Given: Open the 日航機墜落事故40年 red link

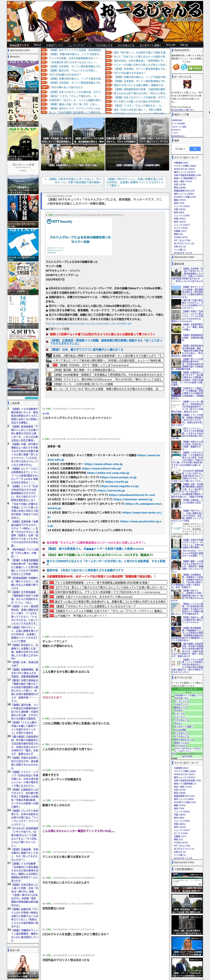Looking at the screenshot, I should pyautogui.click(x=101, y=576).
